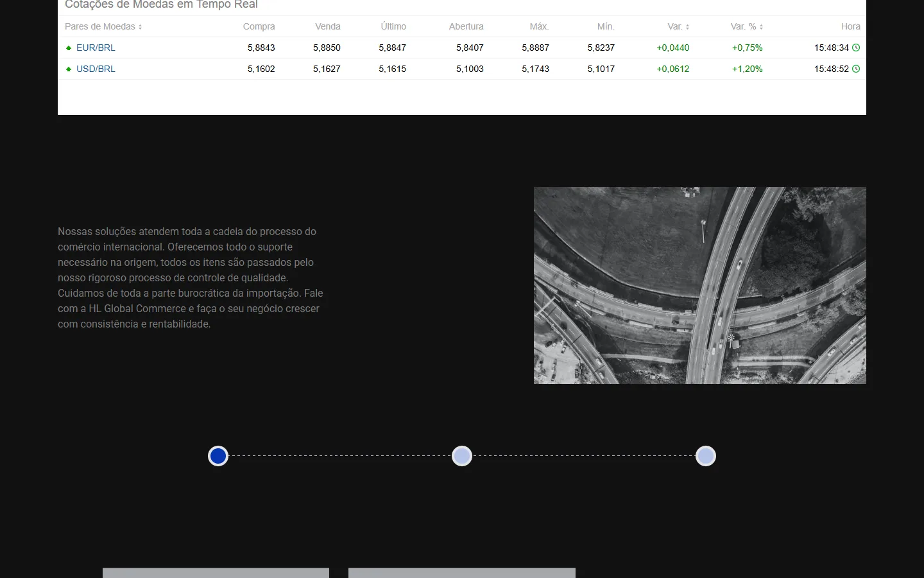
Task: Click EUR/BRL Abertura value 5,8407
Action: 470,48
